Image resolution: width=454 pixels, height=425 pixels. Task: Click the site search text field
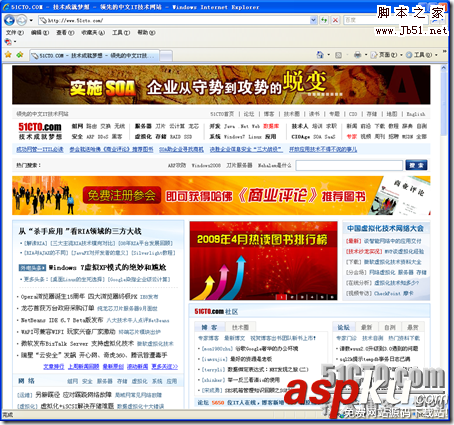349,165
